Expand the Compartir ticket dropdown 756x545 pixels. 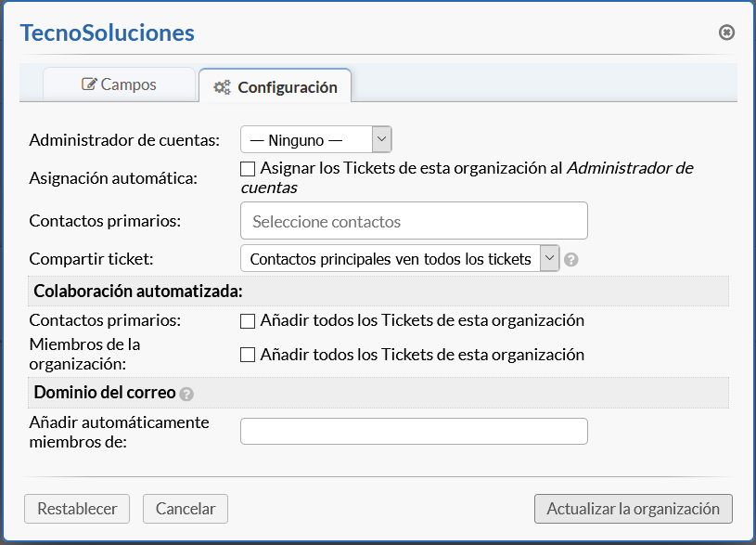click(x=399, y=258)
